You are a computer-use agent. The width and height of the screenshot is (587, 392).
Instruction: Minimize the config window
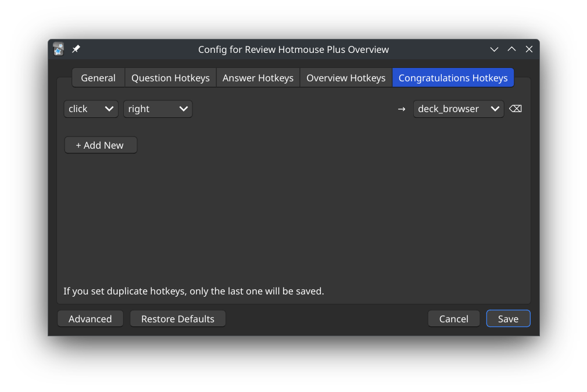(494, 49)
